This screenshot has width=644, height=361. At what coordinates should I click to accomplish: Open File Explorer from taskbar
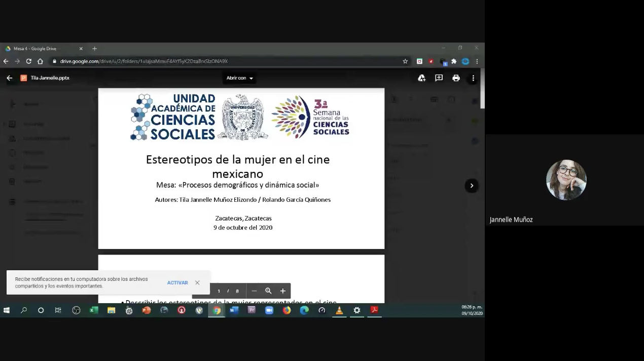coord(111,310)
